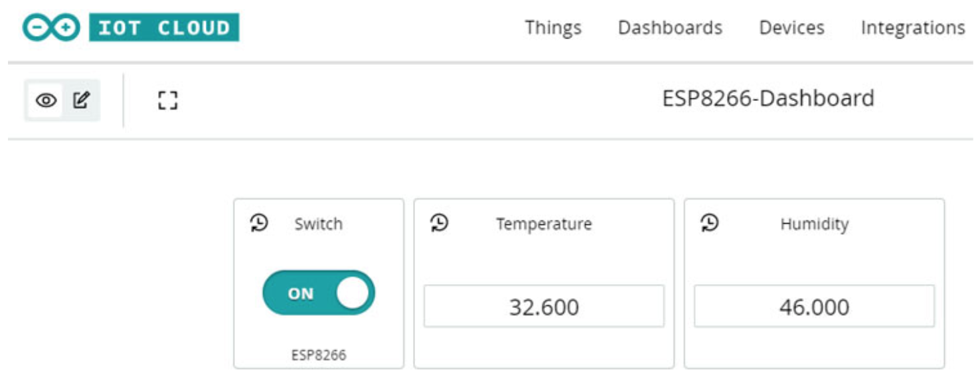Image resolution: width=980 pixels, height=389 pixels.
Task: Select the Humidity value field 46.000
Action: pos(814,306)
